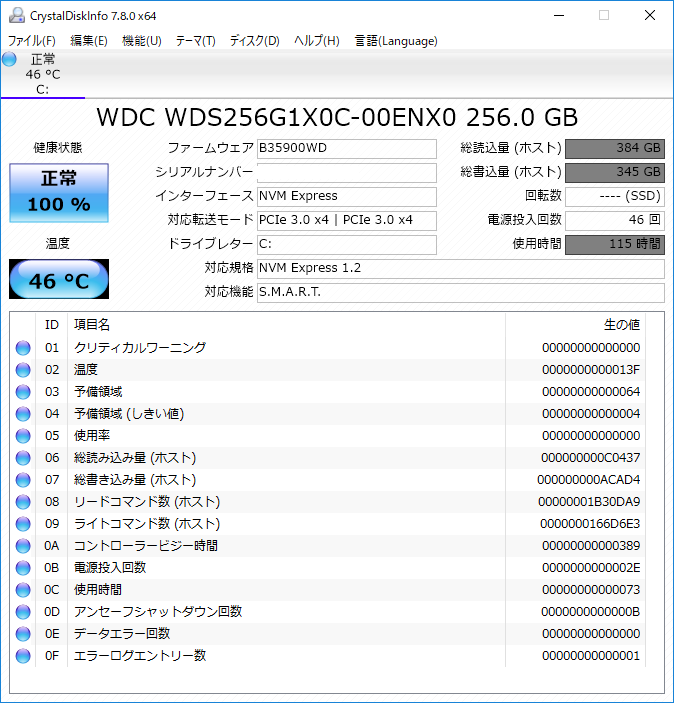Click the 46 °C temperature button
Viewport: 674px width, 703px height.
pos(59,279)
